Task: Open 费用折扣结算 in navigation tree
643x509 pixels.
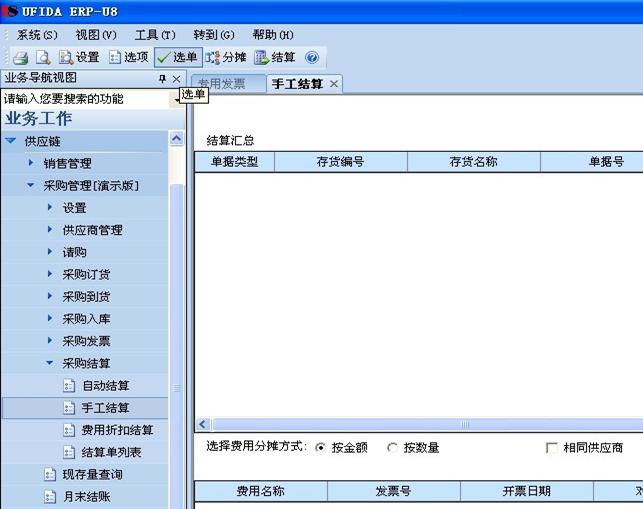Action: [x=117, y=430]
